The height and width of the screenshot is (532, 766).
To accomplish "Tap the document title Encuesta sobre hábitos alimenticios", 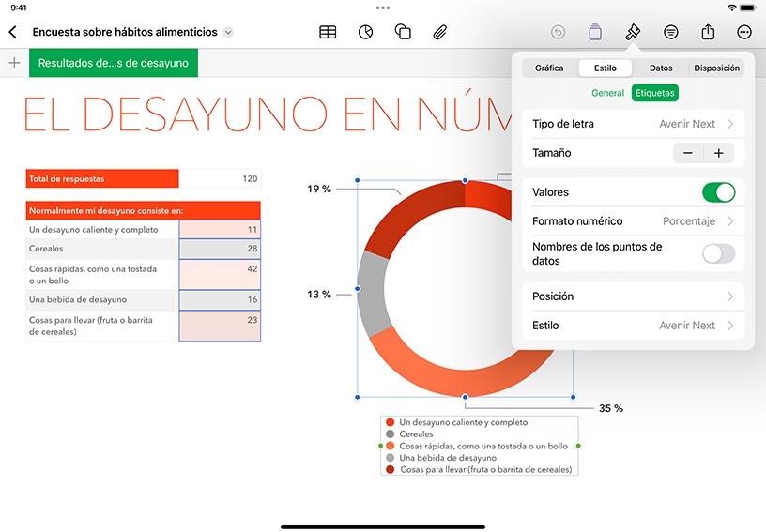I will pos(125,32).
